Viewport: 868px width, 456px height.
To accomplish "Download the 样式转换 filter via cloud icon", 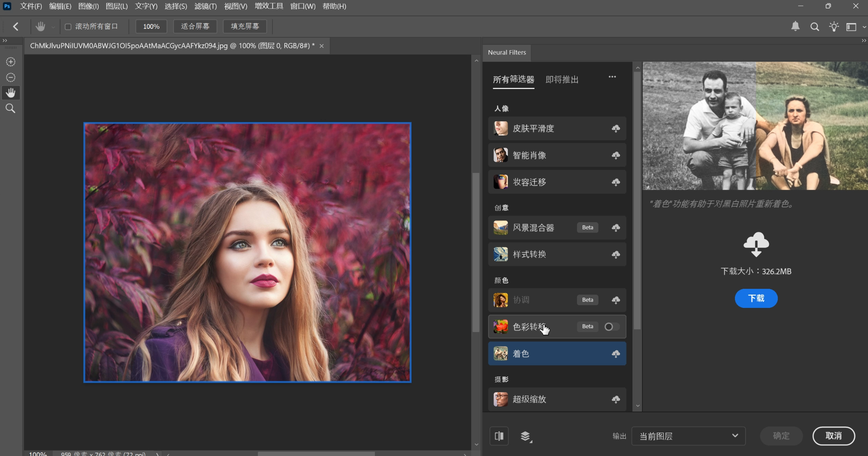I will (616, 255).
